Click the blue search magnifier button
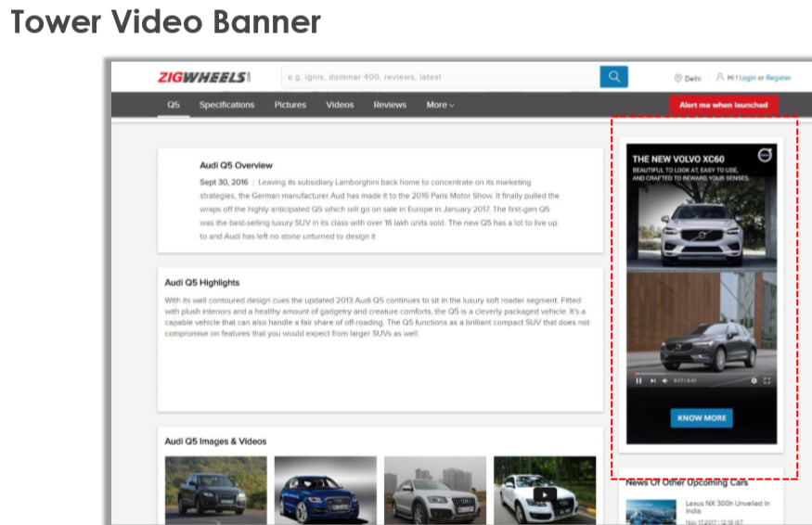Image resolution: width=812 pixels, height=525 pixels. 613,77
